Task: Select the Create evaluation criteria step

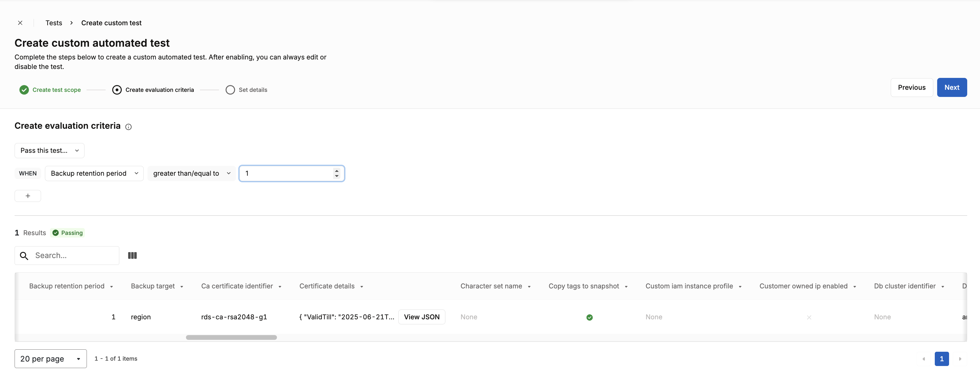Action: pos(153,90)
